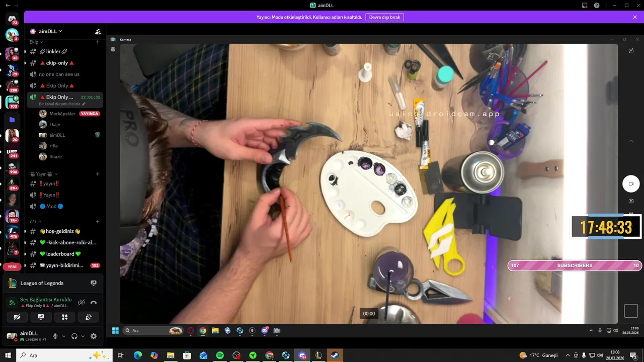Open the kick-abone-rolü channel

point(64,242)
